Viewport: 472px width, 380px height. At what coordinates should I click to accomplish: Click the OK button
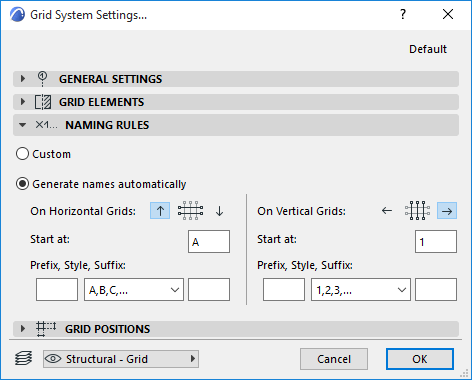pyautogui.click(x=420, y=359)
